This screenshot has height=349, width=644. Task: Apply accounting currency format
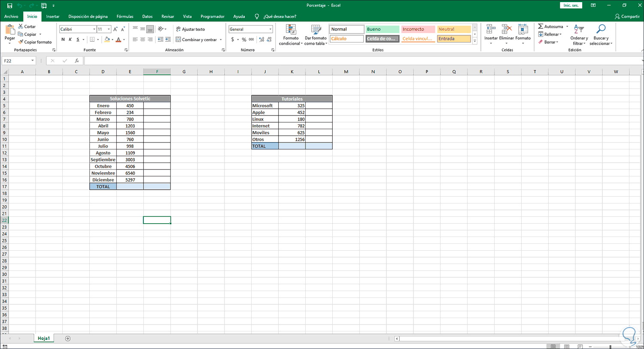pyautogui.click(x=233, y=39)
